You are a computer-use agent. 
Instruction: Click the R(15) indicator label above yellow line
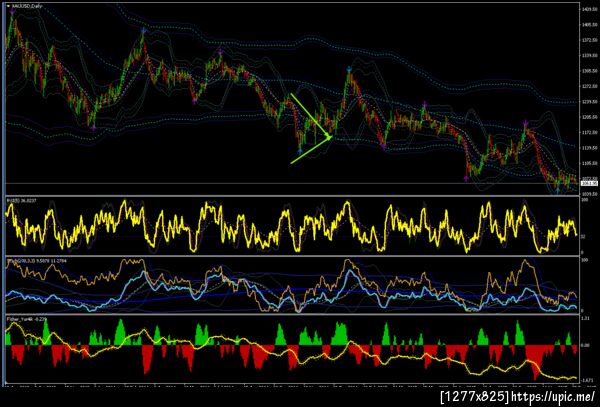[x=22, y=200]
